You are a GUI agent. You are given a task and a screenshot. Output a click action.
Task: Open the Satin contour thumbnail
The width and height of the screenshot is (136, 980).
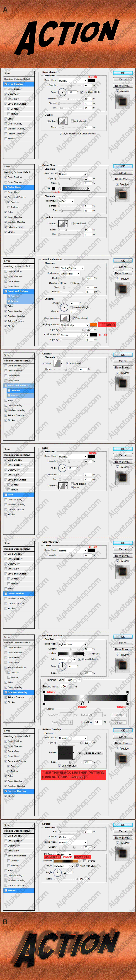coord(62,486)
